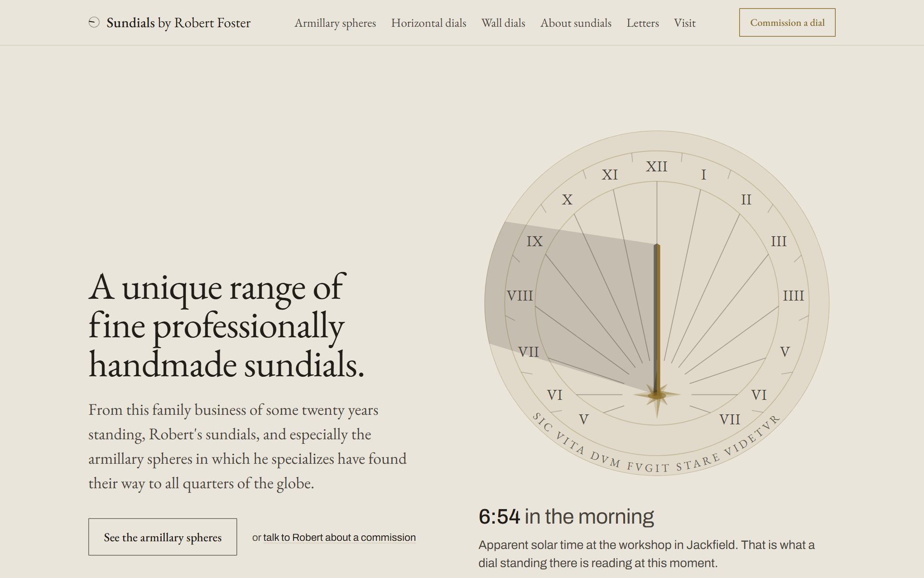Select Wall dials menu item

(x=503, y=23)
